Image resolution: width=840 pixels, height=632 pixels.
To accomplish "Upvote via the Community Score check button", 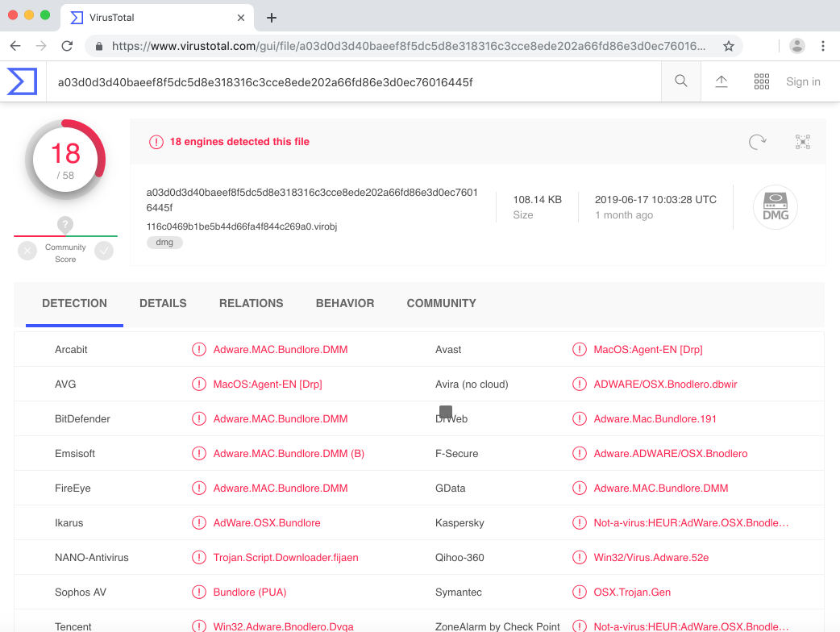I will 104,251.
